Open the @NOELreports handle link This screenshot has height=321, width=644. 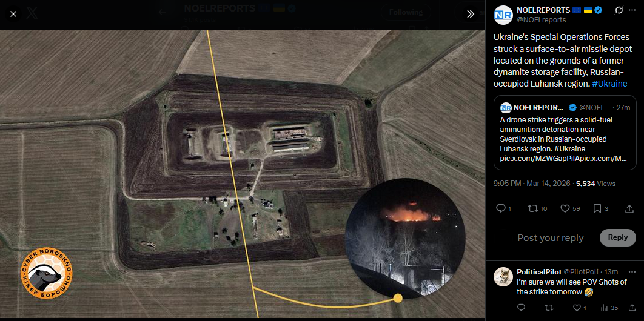pyautogui.click(x=542, y=19)
